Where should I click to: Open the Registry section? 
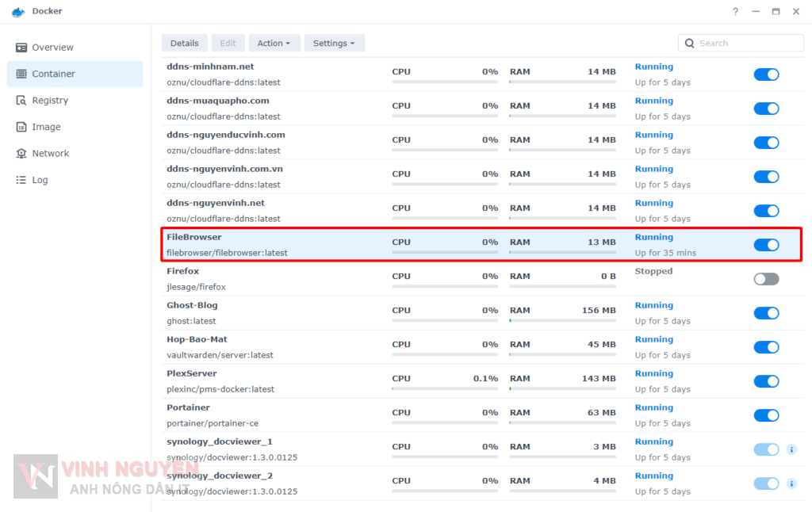coord(50,100)
